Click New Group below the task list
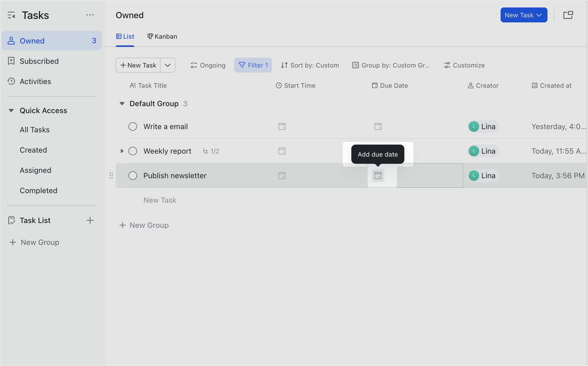The width and height of the screenshot is (588, 366). click(144, 225)
